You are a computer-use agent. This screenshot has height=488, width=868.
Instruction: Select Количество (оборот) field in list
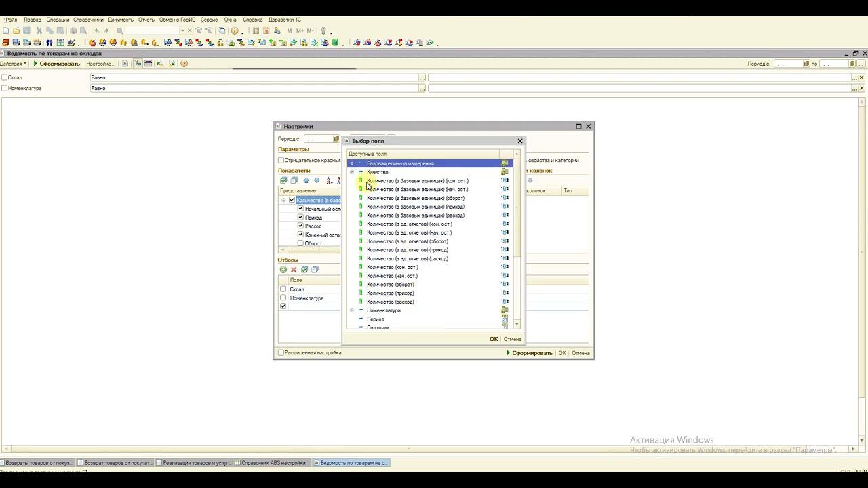(390, 285)
